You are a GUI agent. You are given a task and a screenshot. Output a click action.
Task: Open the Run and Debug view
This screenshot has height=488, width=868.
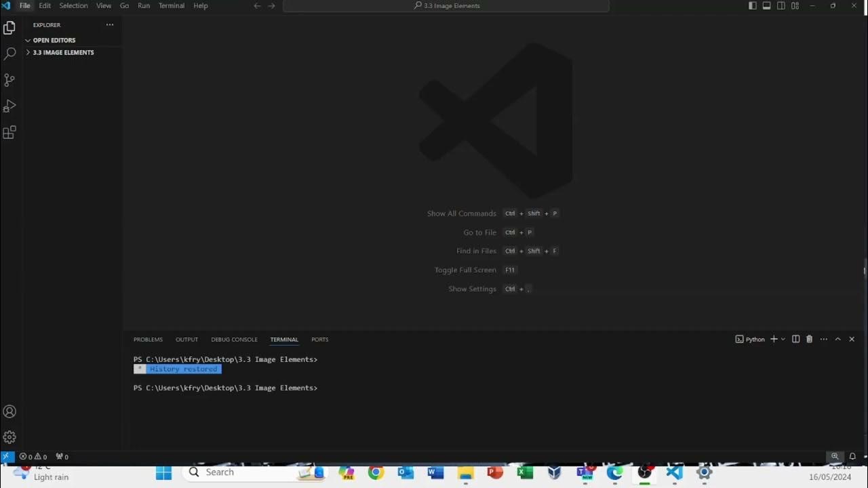(9, 106)
